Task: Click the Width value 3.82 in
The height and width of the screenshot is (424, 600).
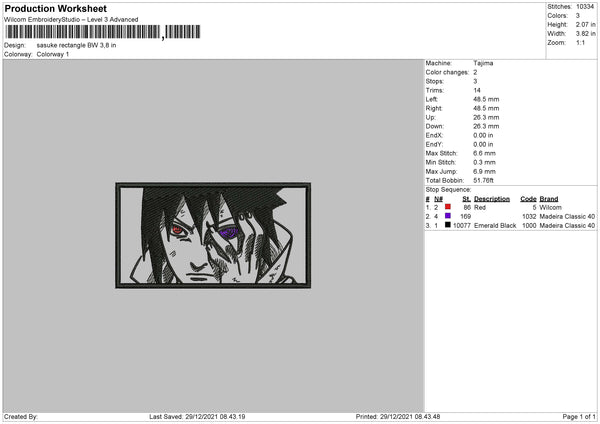Action: click(585, 34)
